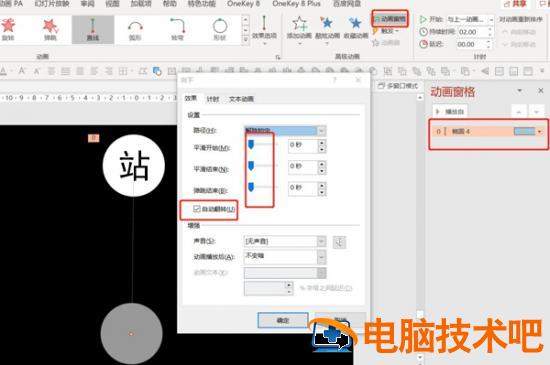Click 向前移动 reorder earlier
The width and height of the screenshot is (550, 365).
(x=519, y=32)
